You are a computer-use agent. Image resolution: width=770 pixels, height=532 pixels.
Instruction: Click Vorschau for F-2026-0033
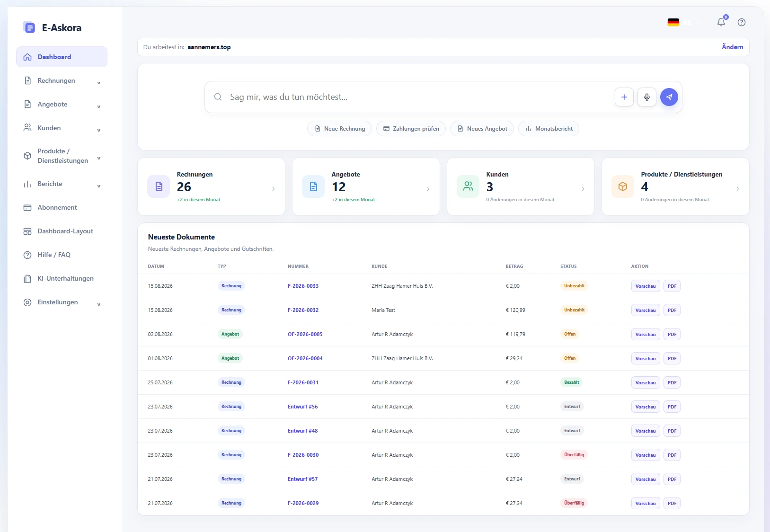tap(646, 286)
